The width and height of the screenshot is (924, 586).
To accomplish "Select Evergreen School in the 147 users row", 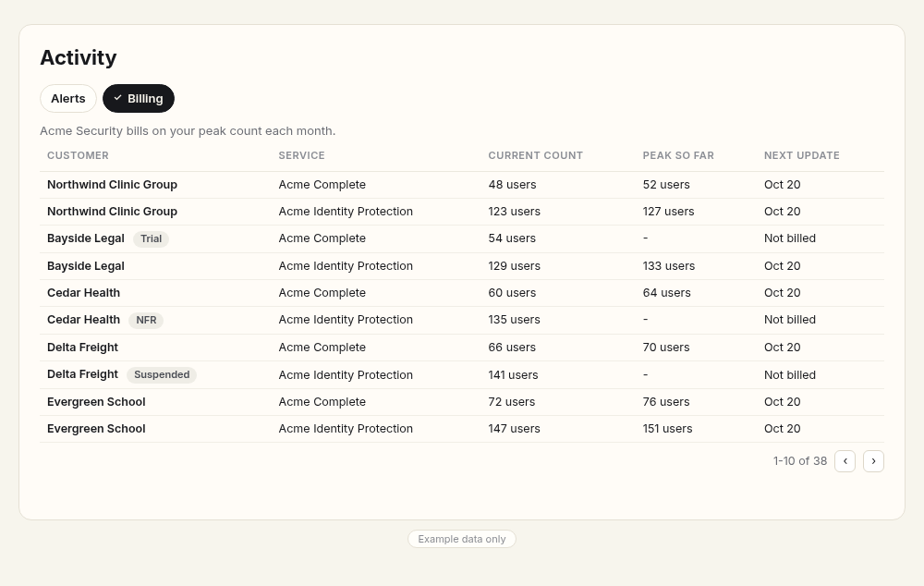I will (96, 429).
